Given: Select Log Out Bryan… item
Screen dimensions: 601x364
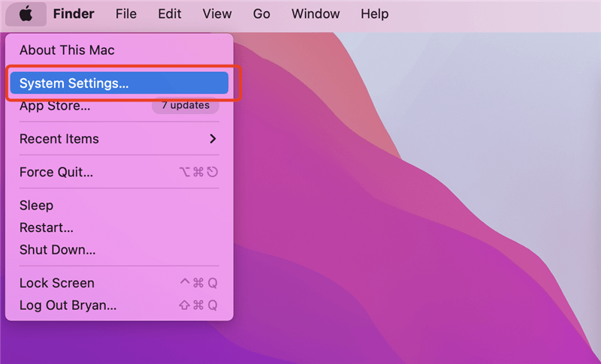Looking at the screenshot, I should 119,305.
